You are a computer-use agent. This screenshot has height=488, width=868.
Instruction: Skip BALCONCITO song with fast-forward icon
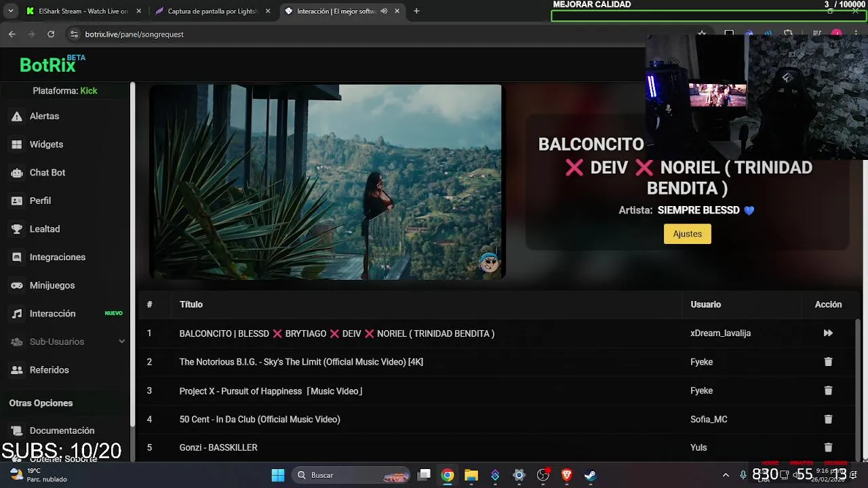(x=828, y=333)
